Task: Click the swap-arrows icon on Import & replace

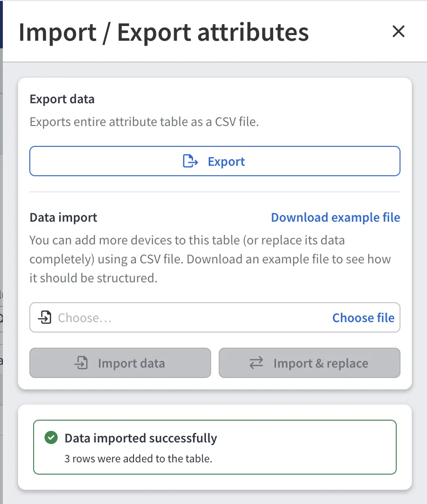Action: 256,363
